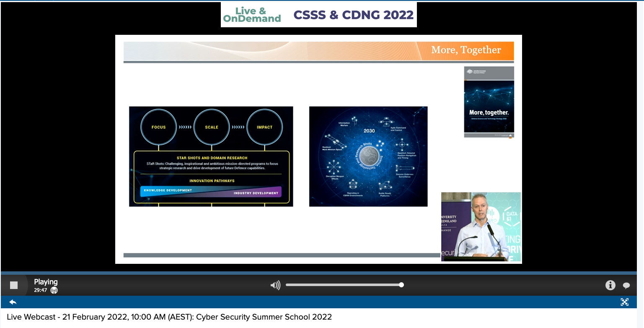Click the CSSS & CDNG 2022 banner title
This screenshot has width=644, height=328.
tap(353, 15)
